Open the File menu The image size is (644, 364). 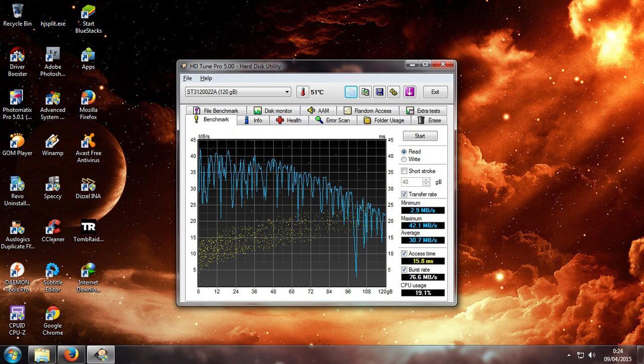(187, 79)
